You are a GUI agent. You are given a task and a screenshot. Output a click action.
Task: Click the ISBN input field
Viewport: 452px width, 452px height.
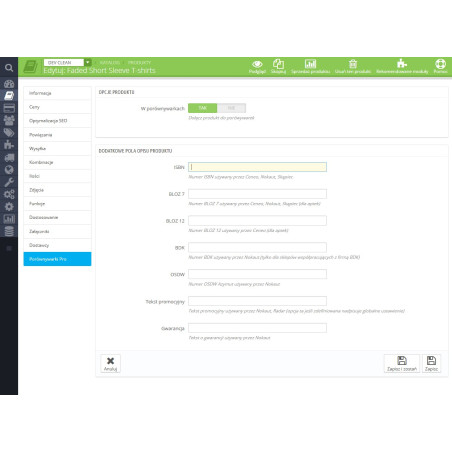pyautogui.click(x=257, y=167)
